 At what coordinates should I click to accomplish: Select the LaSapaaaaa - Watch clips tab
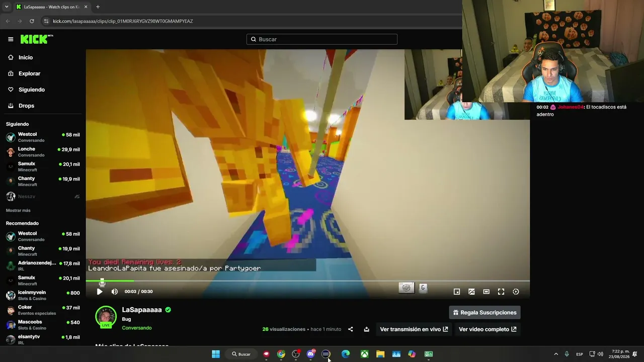point(52,7)
